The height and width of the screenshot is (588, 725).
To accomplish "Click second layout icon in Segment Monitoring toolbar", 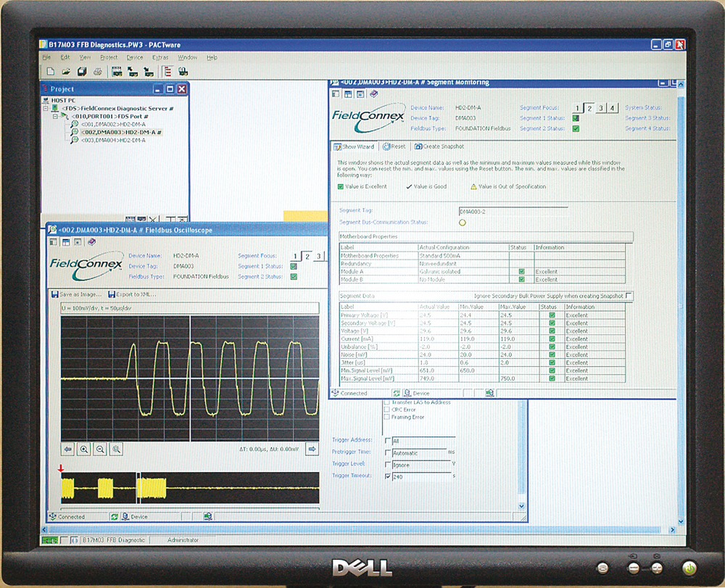I will (x=348, y=94).
